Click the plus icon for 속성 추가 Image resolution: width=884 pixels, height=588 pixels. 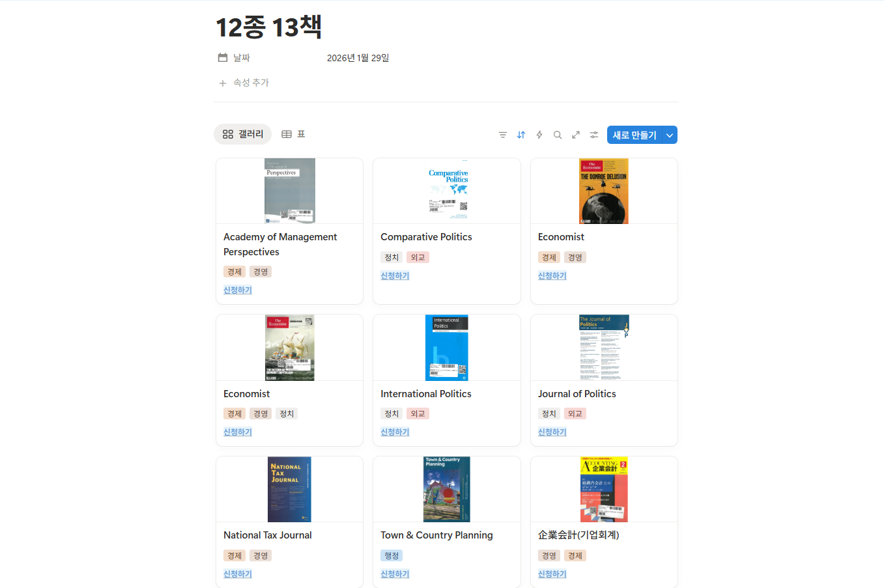(x=223, y=83)
